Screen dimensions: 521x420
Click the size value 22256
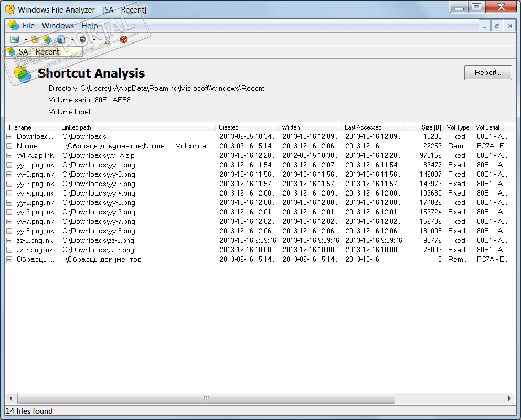(x=432, y=146)
